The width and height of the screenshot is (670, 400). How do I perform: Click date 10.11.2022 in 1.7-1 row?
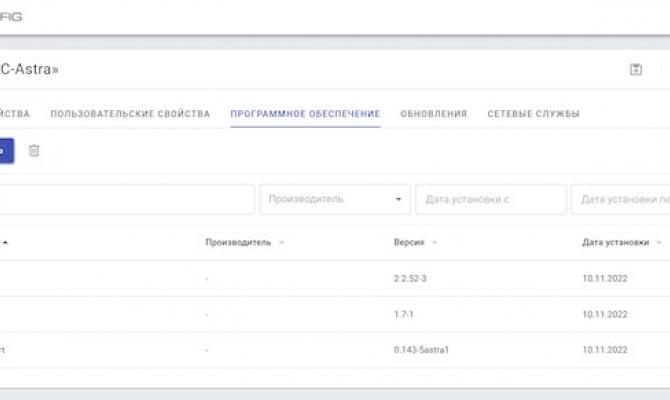click(605, 315)
